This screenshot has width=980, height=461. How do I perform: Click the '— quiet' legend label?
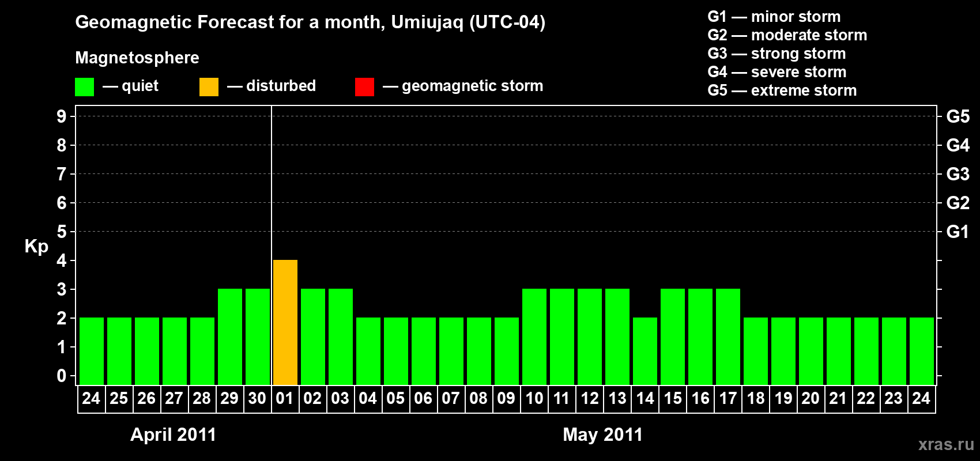click(130, 86)
